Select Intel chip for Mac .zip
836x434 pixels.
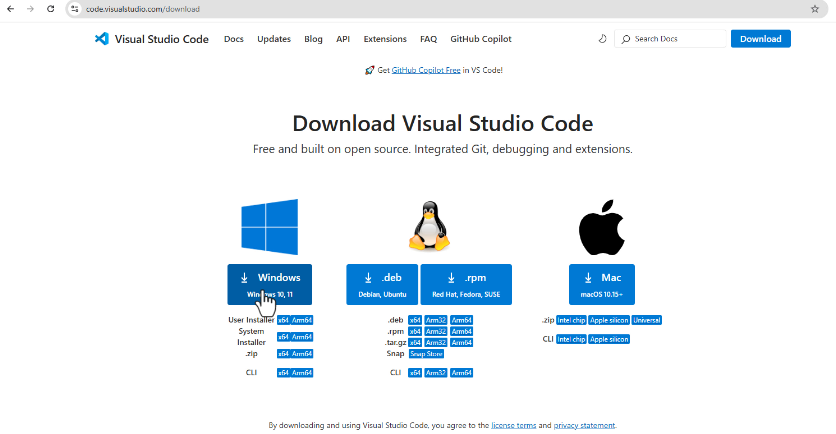[571, 320]
